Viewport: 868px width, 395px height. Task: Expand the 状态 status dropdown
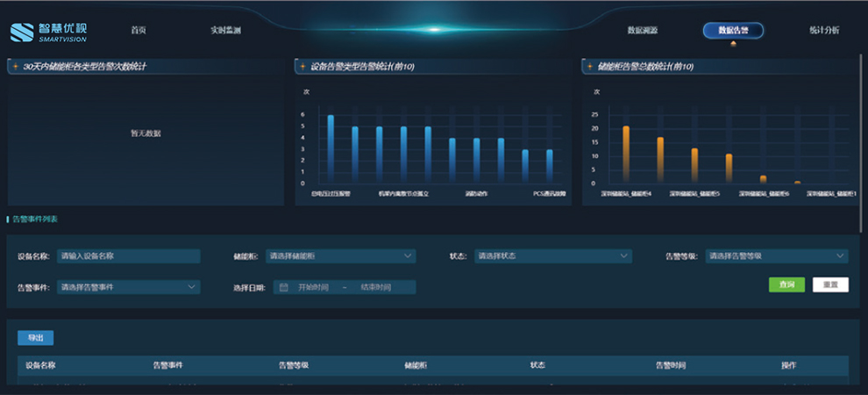click(552, 256)
